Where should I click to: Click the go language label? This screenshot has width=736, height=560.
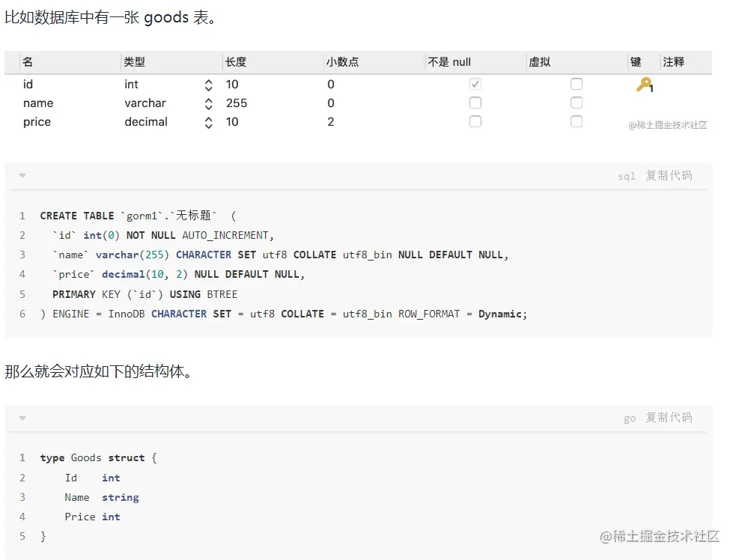[630, 419]
